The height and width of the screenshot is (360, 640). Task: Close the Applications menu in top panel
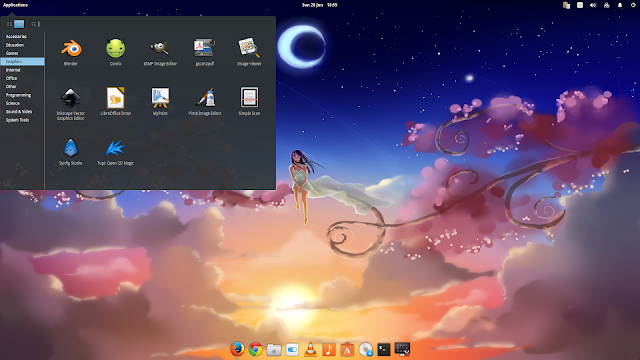pos(16,5)
